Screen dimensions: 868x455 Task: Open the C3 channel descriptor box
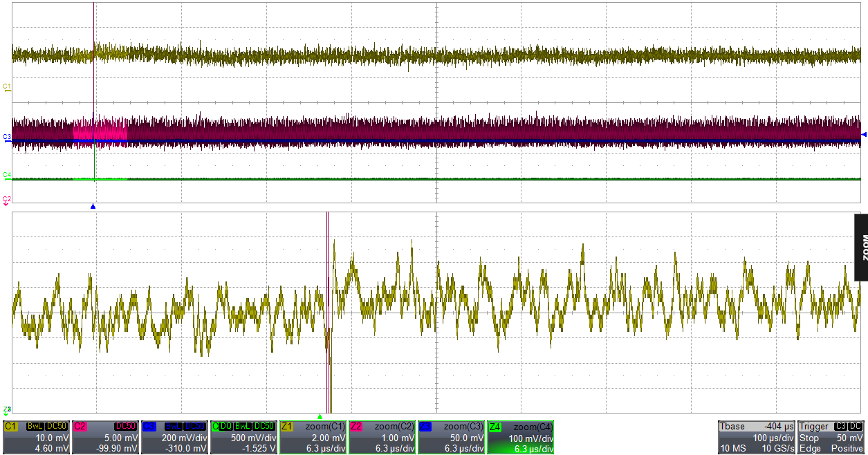point(175,438)
